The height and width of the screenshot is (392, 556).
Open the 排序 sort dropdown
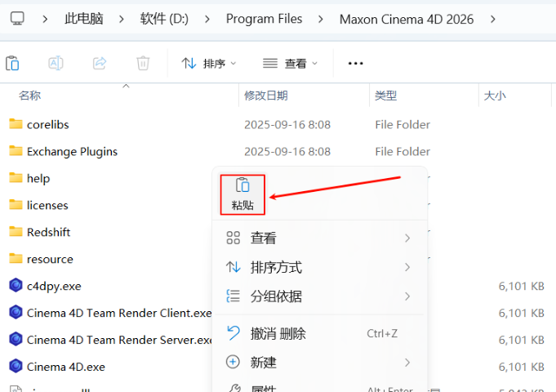(x=208, y=63)
